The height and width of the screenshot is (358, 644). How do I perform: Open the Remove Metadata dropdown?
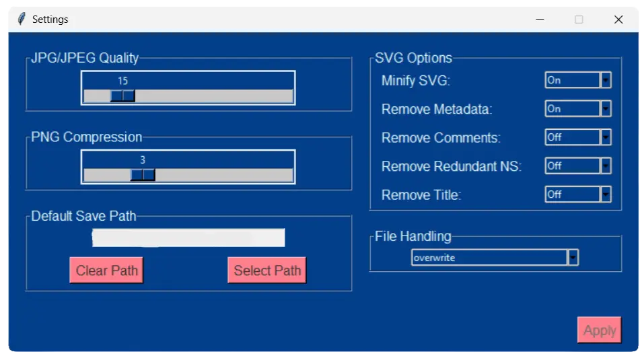[x=578, y=109]
